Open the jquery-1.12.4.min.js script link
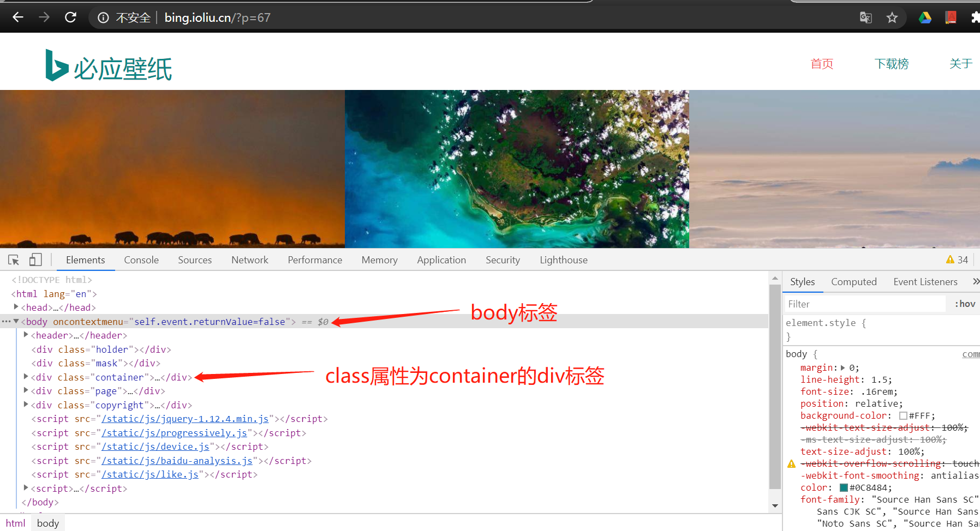 click(185, 419)
